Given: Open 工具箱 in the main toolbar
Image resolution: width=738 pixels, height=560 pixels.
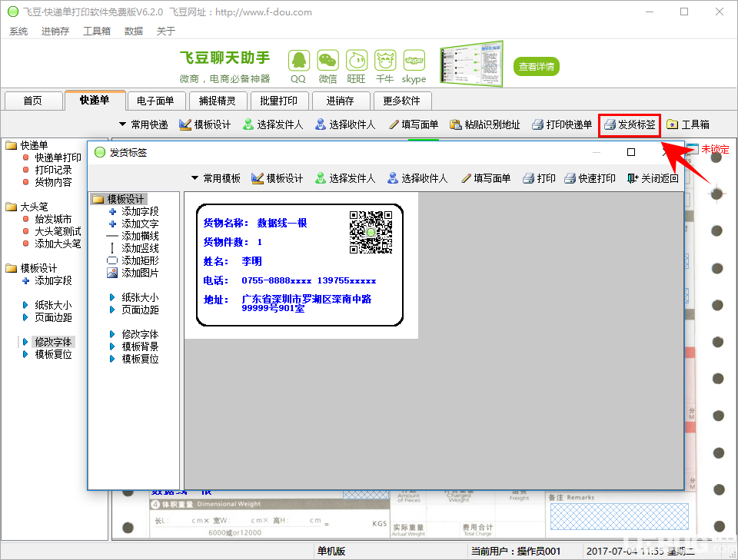Looking at the screenshot, I should [x=688, y=124].
